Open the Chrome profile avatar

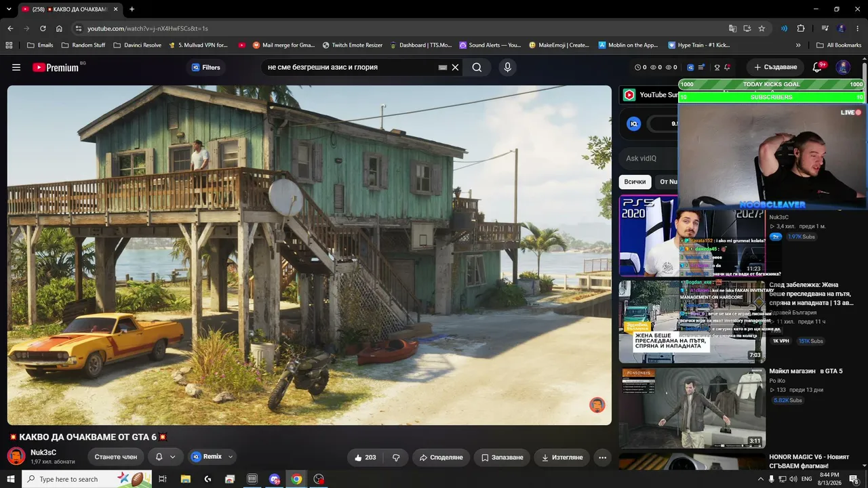842,28
